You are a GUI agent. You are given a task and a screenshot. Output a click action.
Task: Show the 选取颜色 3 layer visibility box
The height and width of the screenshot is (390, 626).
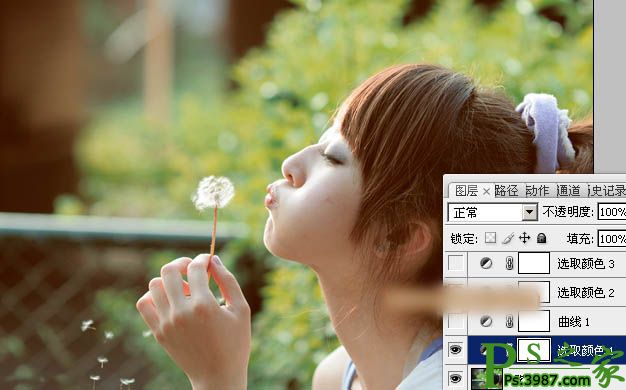click(x=456, y=263)
